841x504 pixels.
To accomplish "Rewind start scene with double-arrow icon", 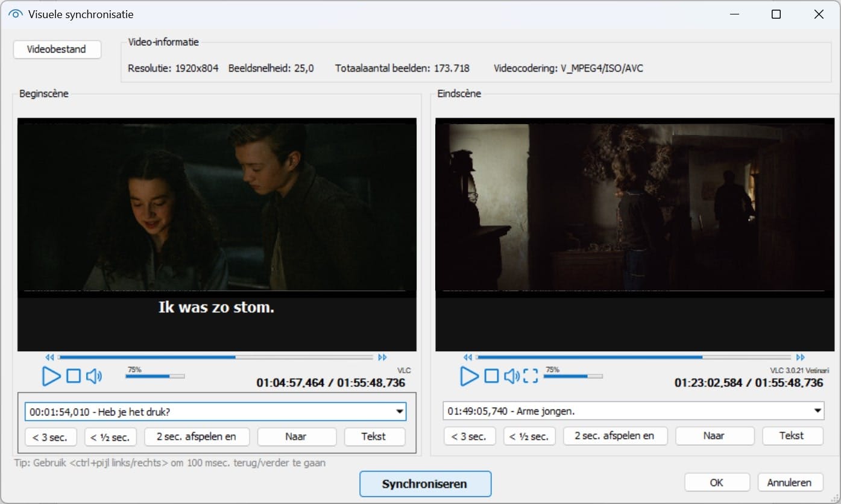I will pyautogui.click(x=49, y=358).
